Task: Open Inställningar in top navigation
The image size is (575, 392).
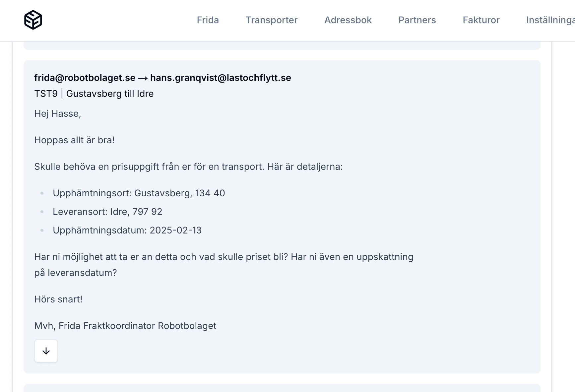Action: point(550,20)
